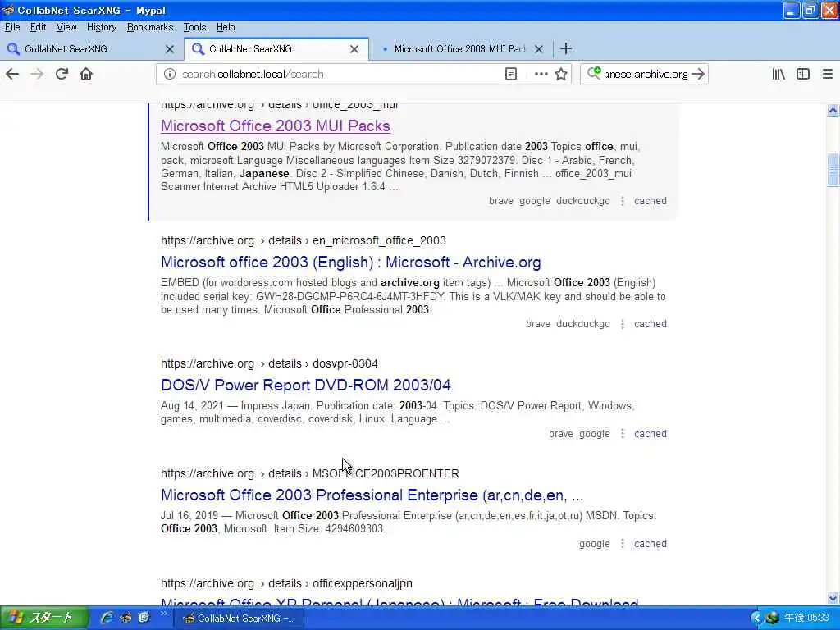
Task: Click duckduckgo engine on MUI Packs result
Action: [583, 201]
